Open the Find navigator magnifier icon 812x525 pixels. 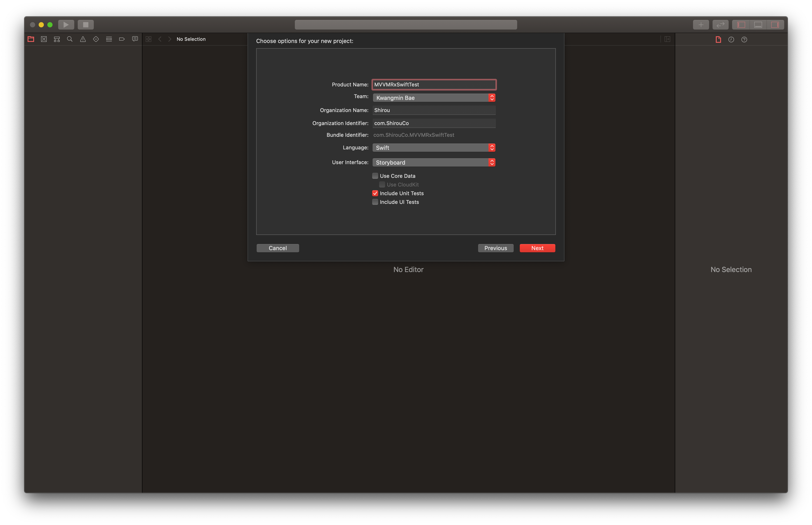click(70, 39)
